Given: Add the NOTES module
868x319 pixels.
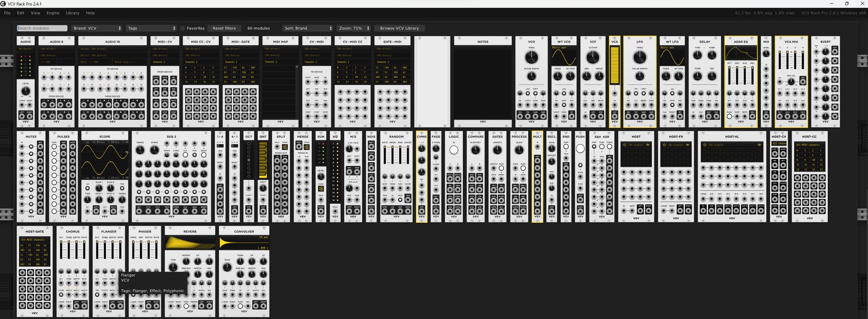Looking at the screenshot, I should [x=483, y=82].
